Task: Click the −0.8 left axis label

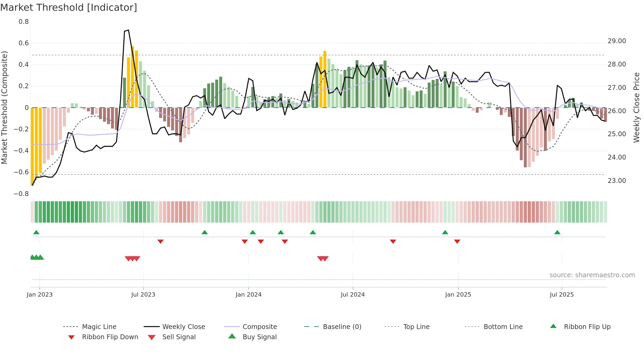Action: click(x=21, y=194)
